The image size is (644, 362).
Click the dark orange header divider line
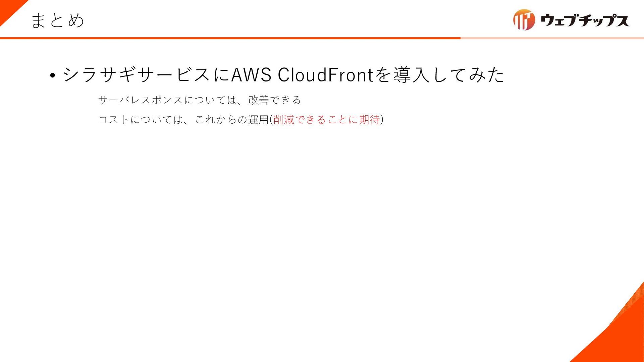pyautogui.click(x=230, y=38)
